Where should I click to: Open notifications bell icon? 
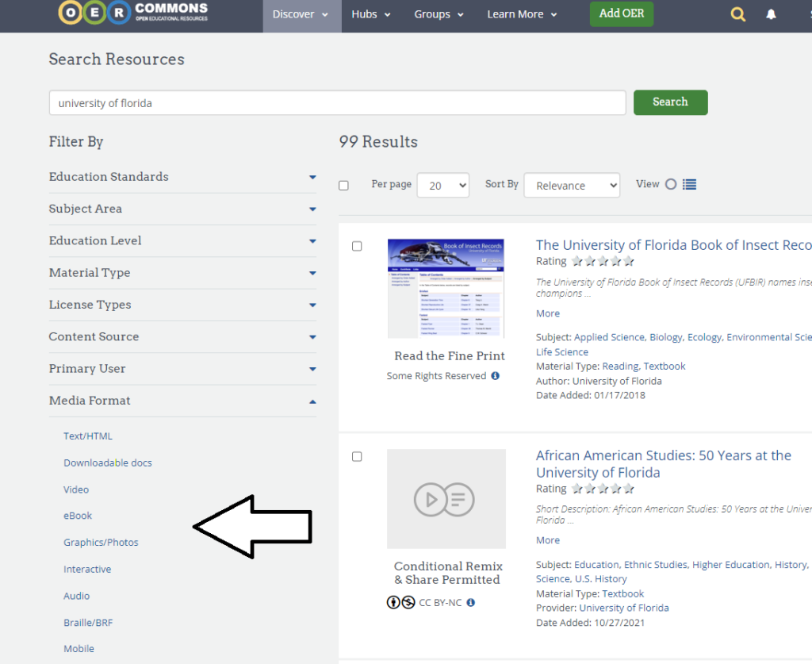click(771, 14)
